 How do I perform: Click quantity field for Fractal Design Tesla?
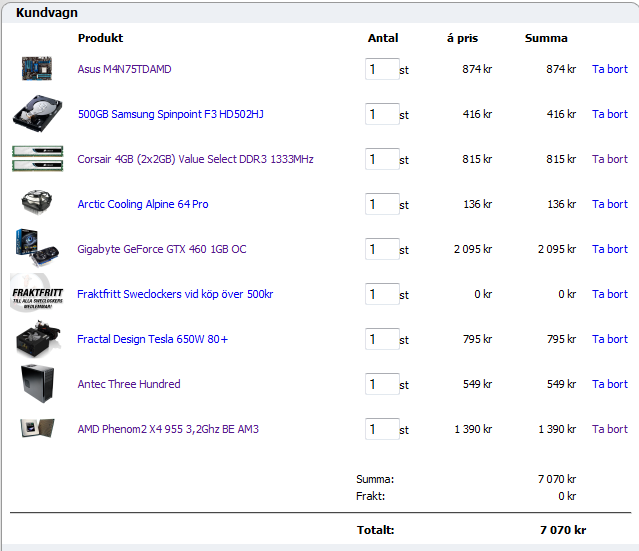pos(381,339)
